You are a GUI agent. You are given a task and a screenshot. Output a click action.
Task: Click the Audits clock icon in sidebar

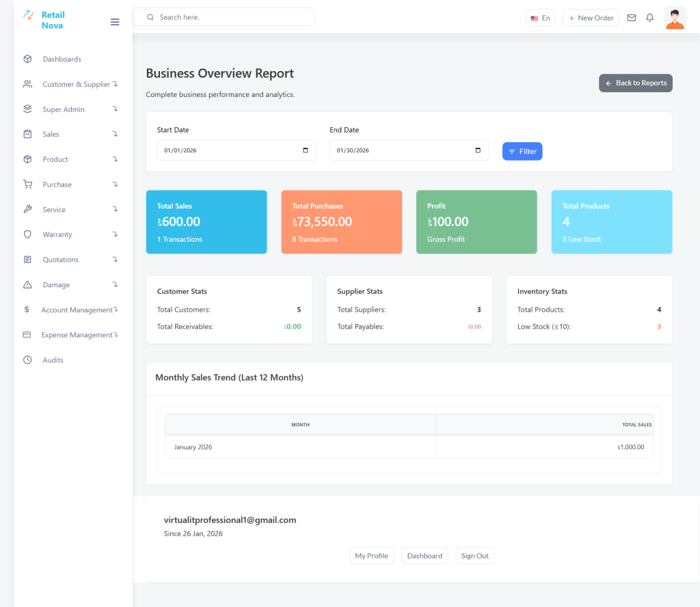pyautogui.click(x=27, y=360)
